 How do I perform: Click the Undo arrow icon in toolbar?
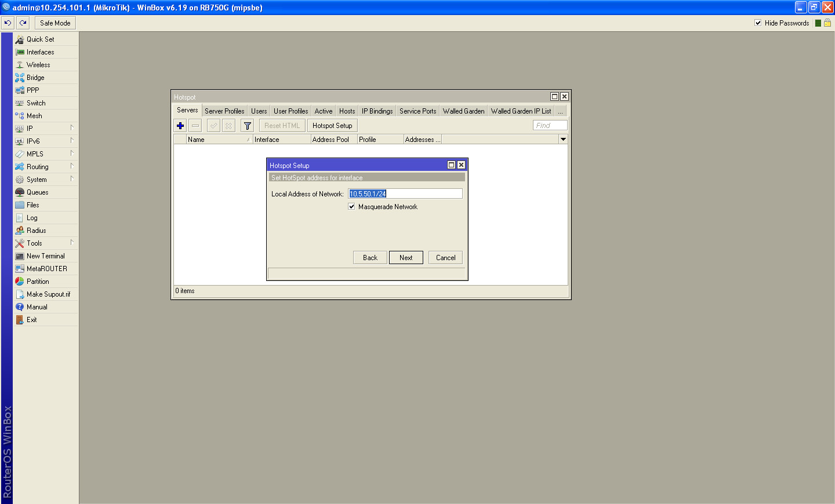point(8,23)
